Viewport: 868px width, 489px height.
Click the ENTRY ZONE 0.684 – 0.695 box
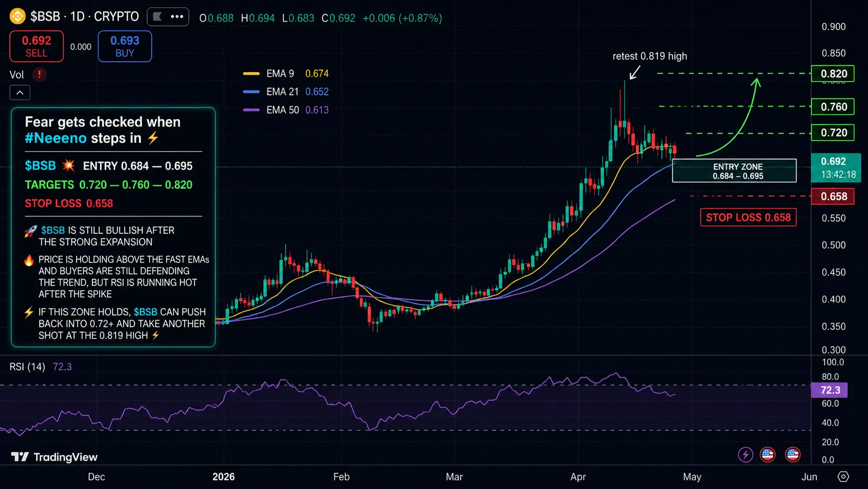coord(734,170)
